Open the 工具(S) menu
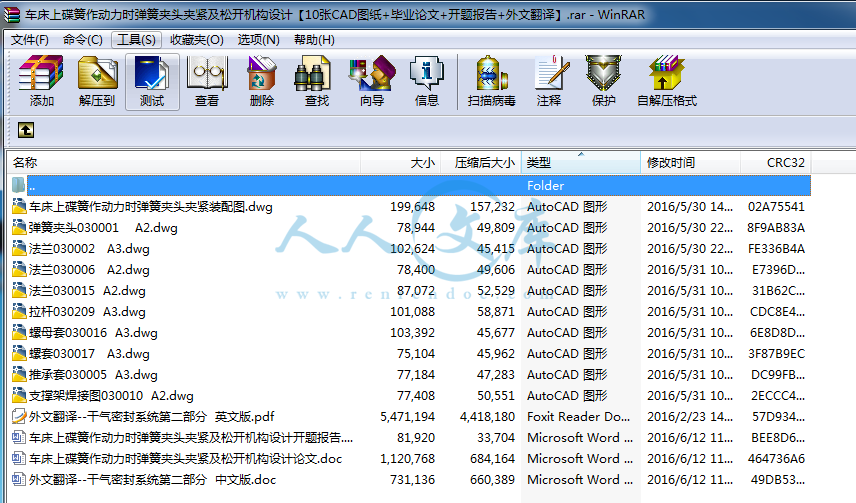This screenshot has width=856, height=503. (136, 40)
